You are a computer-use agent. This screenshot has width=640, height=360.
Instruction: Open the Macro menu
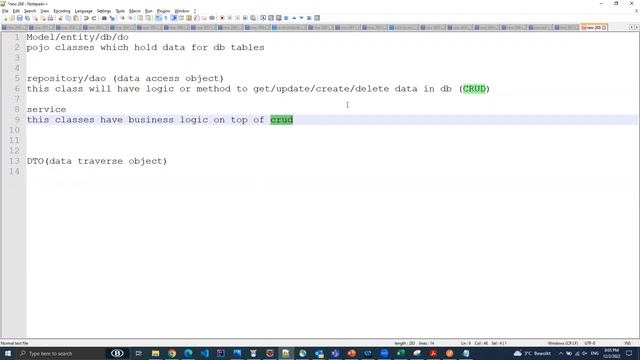(x=135, y=11)
